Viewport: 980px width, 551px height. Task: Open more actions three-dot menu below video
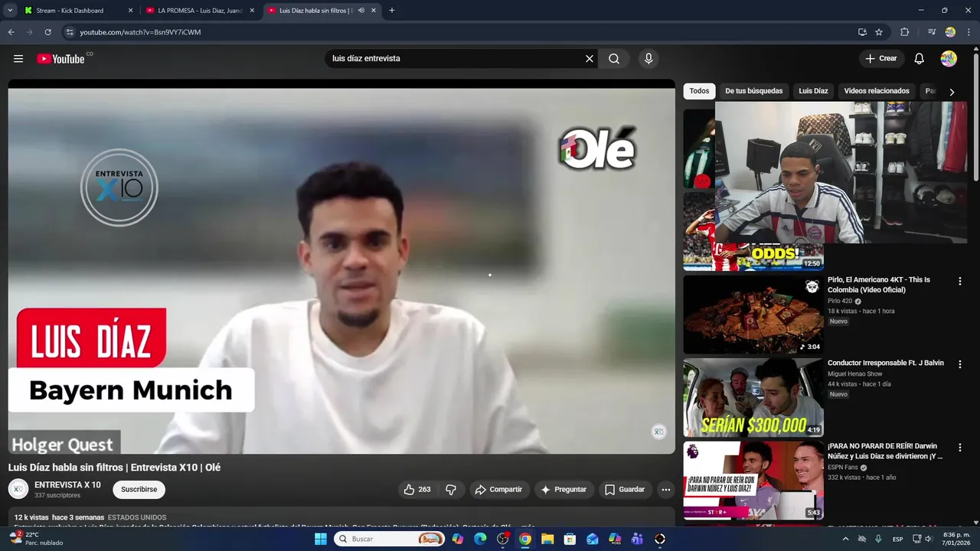click(666, 490)
